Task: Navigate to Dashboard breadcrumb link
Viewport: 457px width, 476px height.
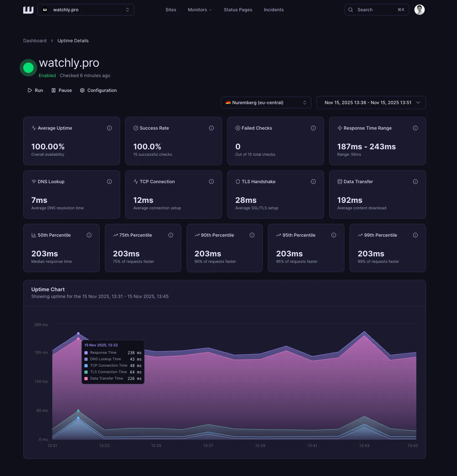Action: click(x=35, y=41)
